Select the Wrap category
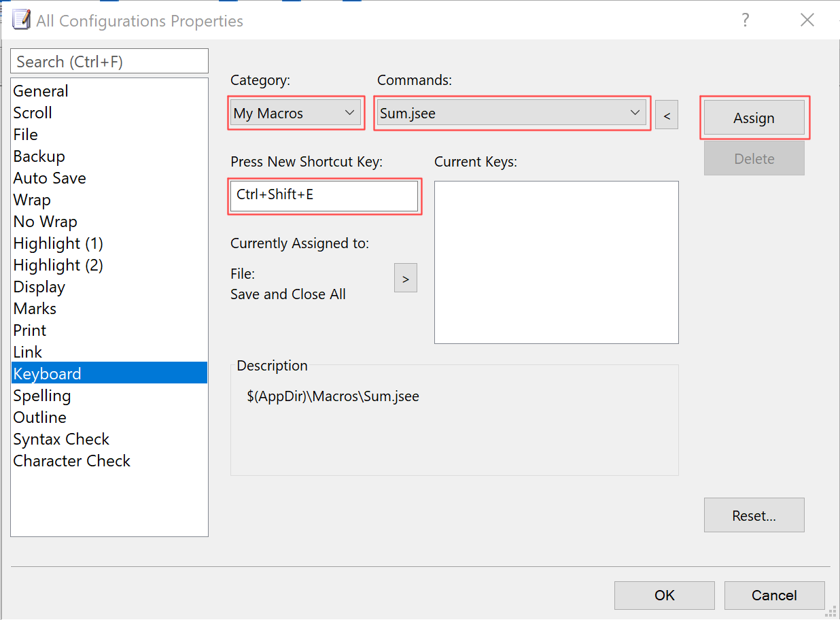The width and height of the screenshot is (840, 620). [109, 200]
